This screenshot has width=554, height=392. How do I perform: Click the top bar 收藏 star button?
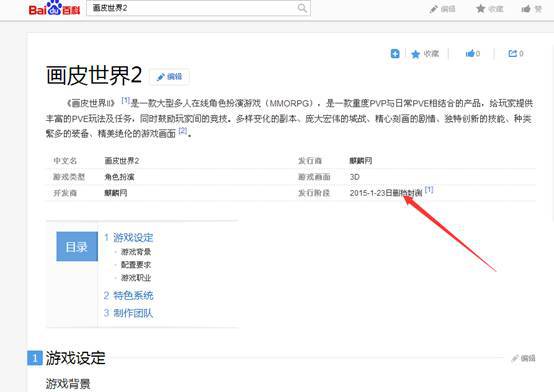(x=489, y=9)
